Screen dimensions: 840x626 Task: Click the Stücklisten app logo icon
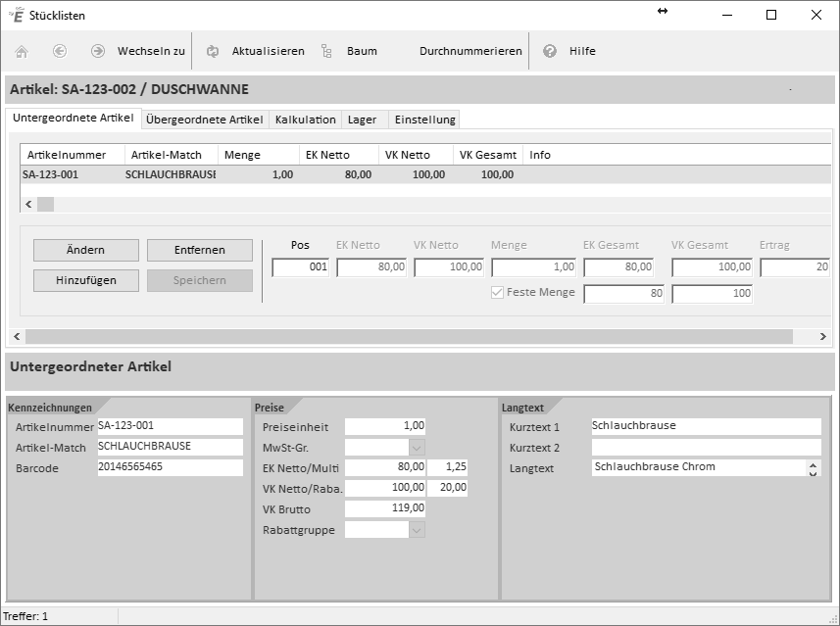(x=17, y=15)
